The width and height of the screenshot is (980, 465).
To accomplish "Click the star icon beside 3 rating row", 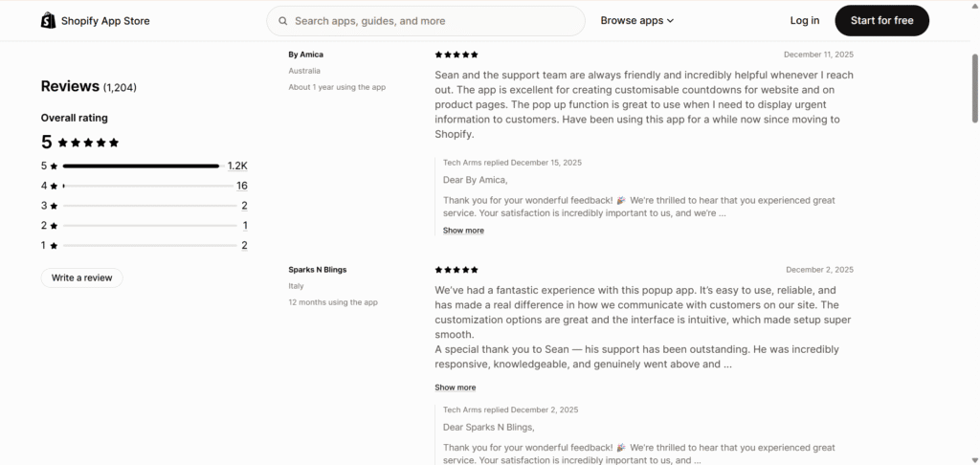I will pyautogui.click(x=54, y=206).
